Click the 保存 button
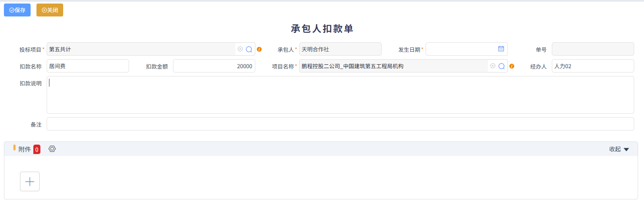 (x=17, y=10)
